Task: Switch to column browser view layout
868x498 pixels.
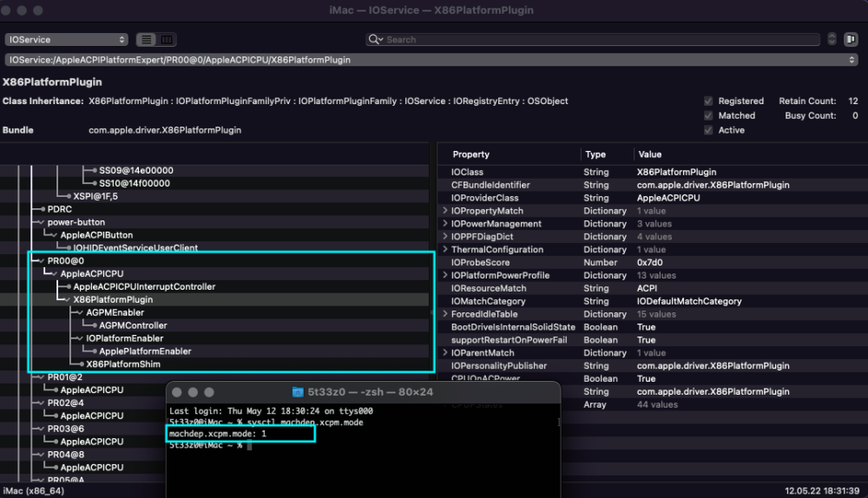Action: click(167, 39)
